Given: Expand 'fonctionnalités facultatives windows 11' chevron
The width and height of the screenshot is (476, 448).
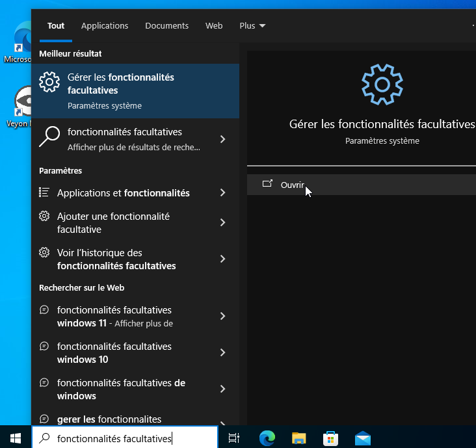Looking at the screenshot, I should (222, 316).
